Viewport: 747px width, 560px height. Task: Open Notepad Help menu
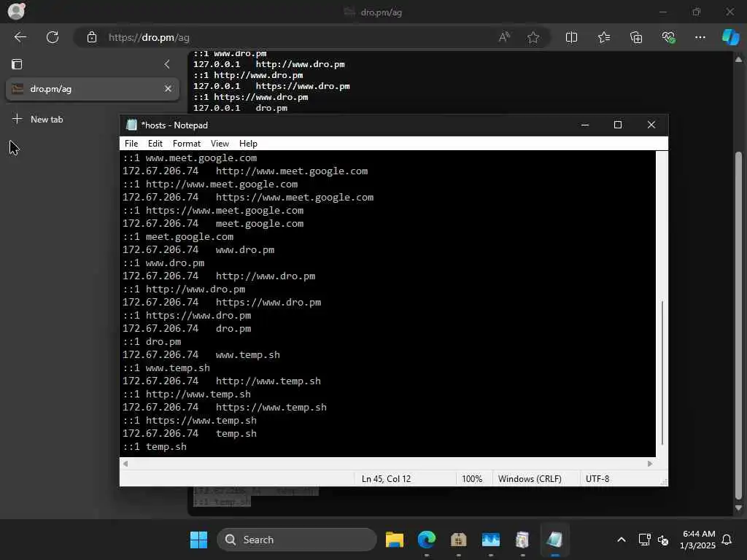coord(248,144)
